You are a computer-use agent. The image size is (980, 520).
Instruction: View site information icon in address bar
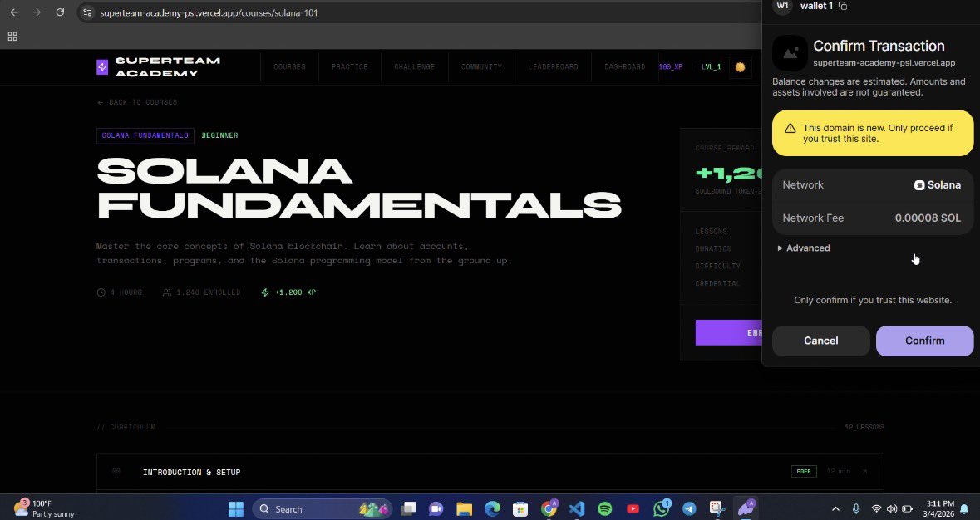tap(87, 12)
